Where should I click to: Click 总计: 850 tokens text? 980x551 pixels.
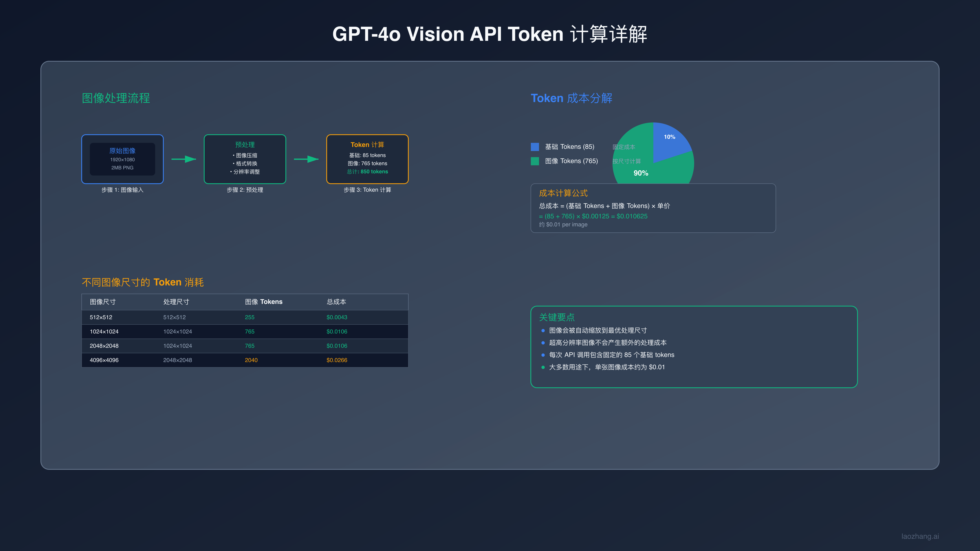click(x=367, y=171)
